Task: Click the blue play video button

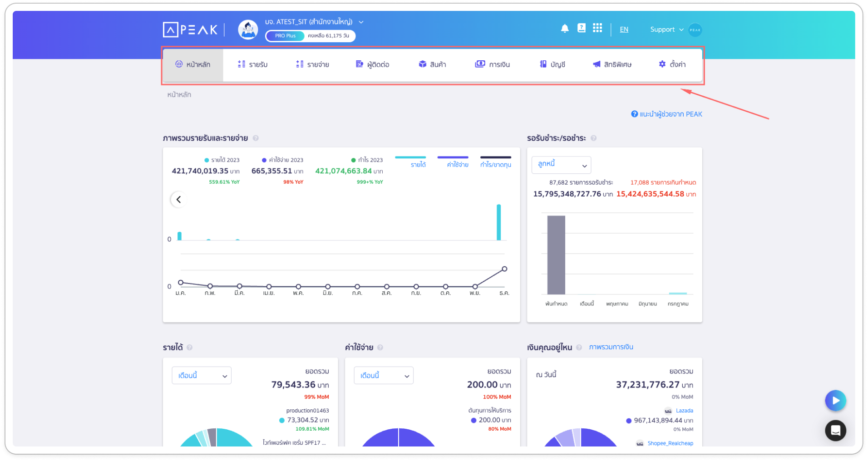Action: coord(835,400)
